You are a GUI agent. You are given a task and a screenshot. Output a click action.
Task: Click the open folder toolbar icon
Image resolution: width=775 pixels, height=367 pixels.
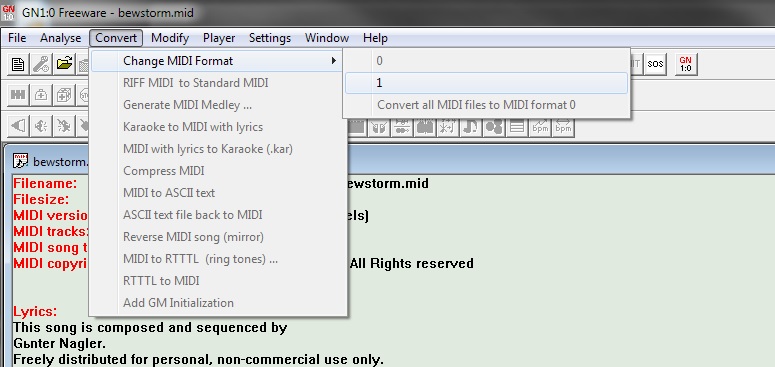[64, 64]
